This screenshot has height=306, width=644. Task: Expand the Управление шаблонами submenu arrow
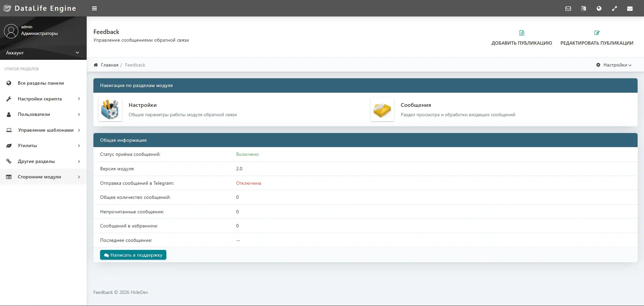79,130
